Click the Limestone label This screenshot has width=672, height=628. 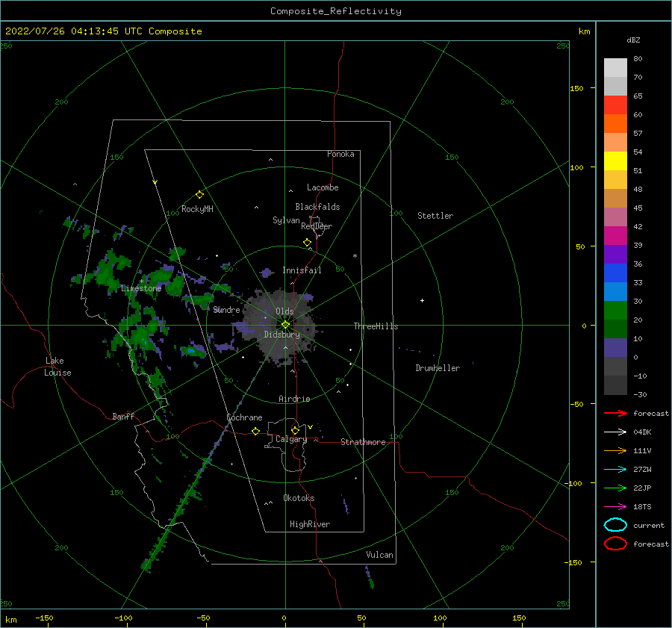click(141, 288)
